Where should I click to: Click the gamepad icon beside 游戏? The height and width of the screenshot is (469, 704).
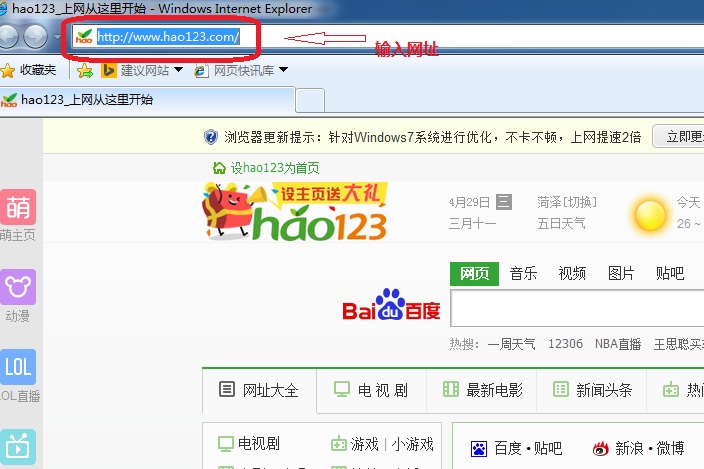pos(339,444)
